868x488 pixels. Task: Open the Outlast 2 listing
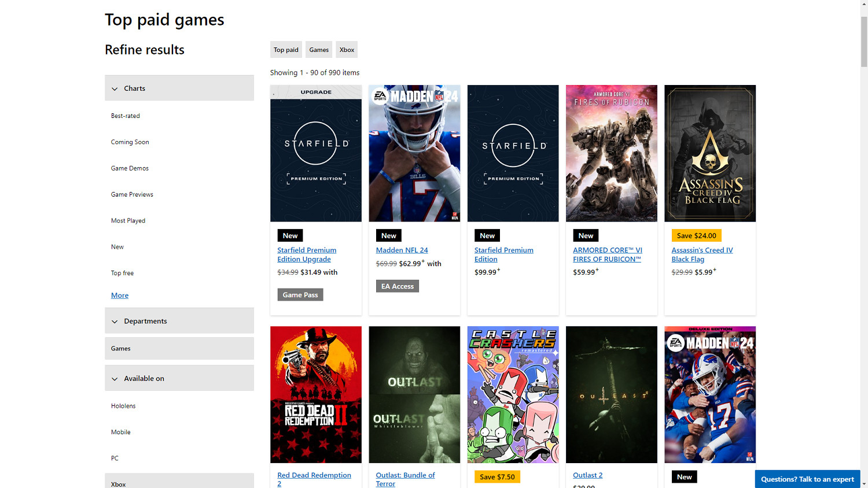point(587,475)
